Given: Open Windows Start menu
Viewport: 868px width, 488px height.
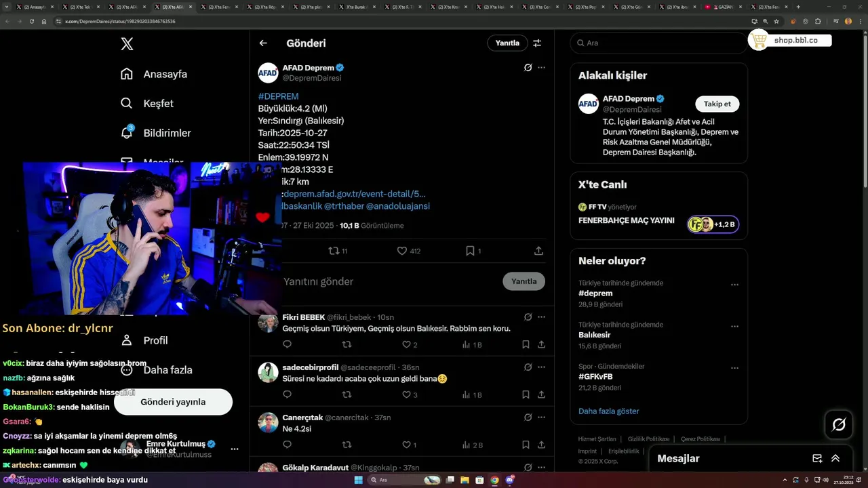Looking at the screenshot, I should click(x=358, y=480).
